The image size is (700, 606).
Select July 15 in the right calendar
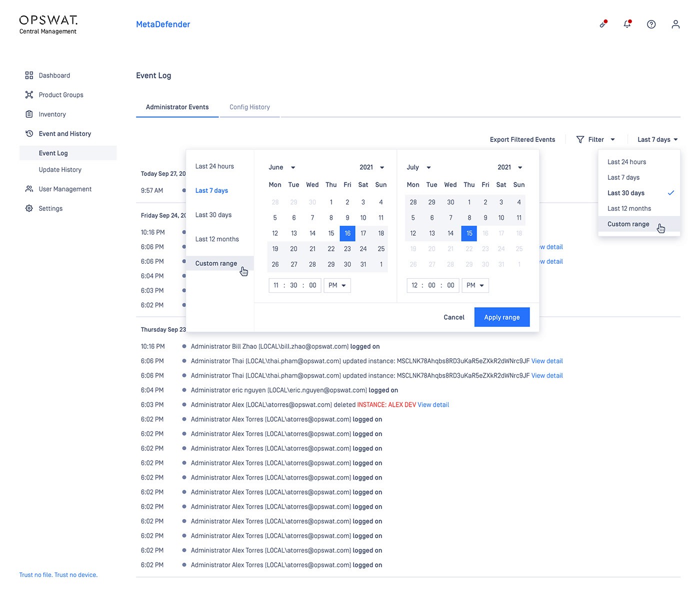pyautogui.click(x=469, y=233)
